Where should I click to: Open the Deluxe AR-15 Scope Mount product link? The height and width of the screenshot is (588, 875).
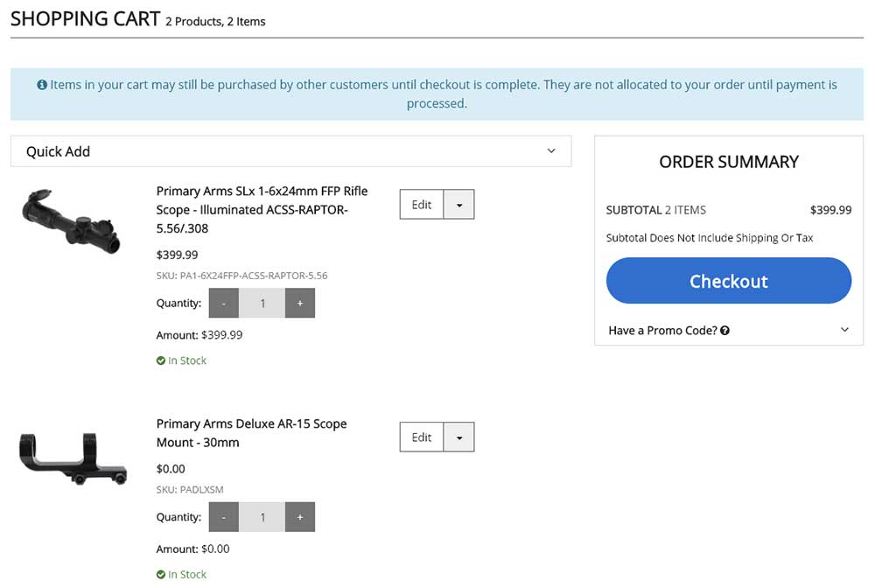(x=251, y=433)
